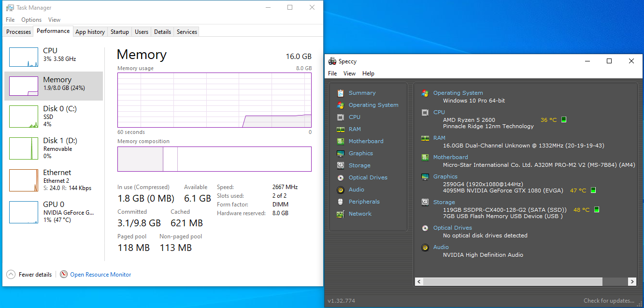Screen dimensions: 644x308
Task: Click the Windows logo icon beside Operating System heading
Action: click(425, 93)
